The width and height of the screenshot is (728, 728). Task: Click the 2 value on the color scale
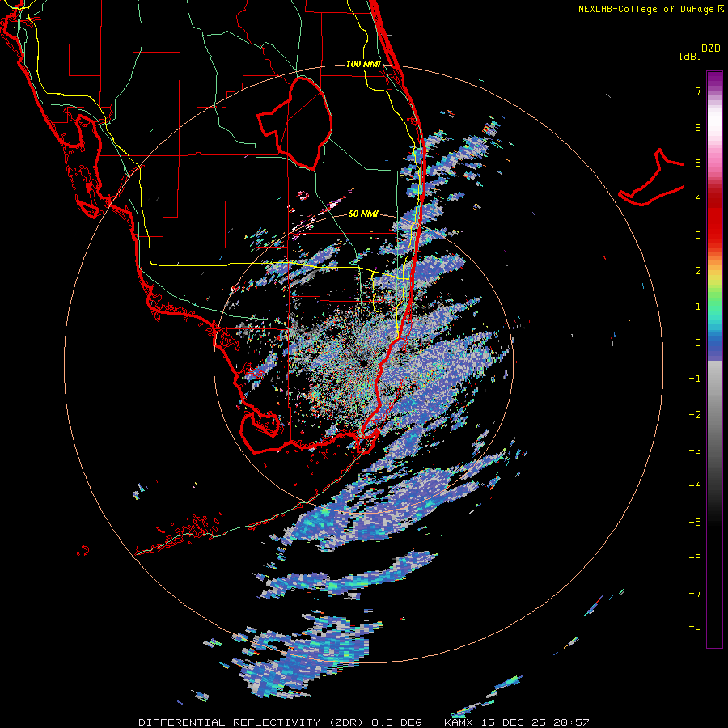[698, 271]
